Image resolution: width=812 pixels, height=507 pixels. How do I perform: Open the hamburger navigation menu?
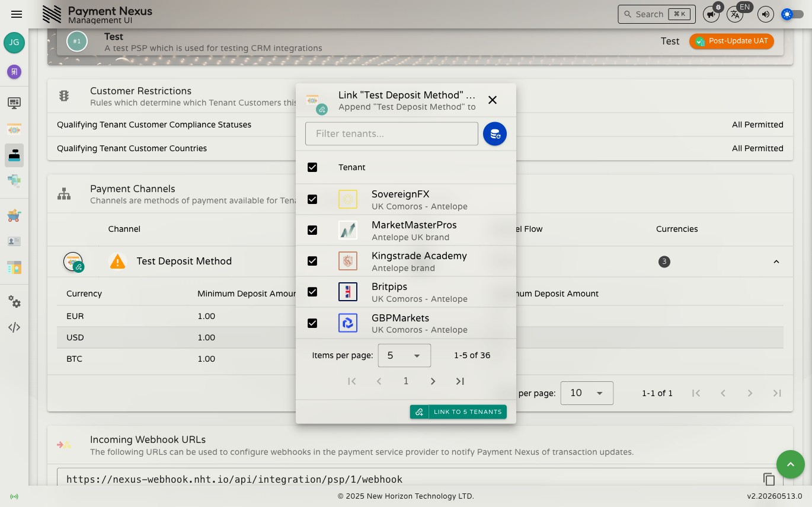click(17, 14)
